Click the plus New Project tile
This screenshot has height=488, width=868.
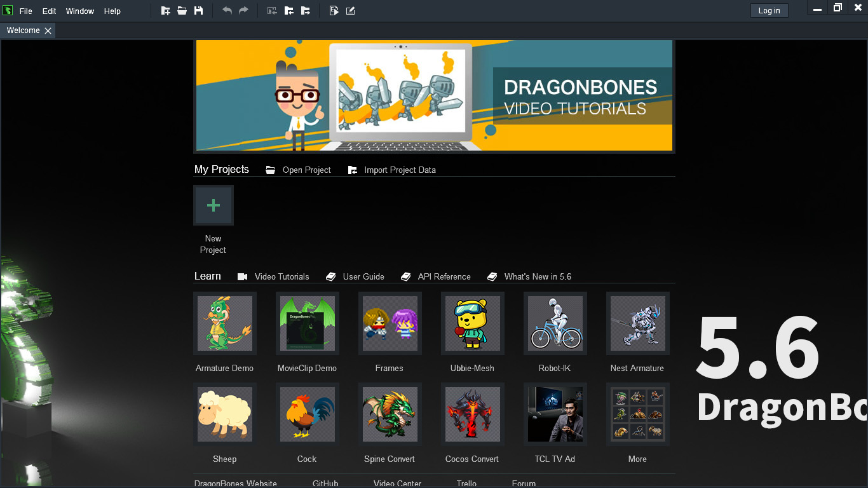click(214, 205)
